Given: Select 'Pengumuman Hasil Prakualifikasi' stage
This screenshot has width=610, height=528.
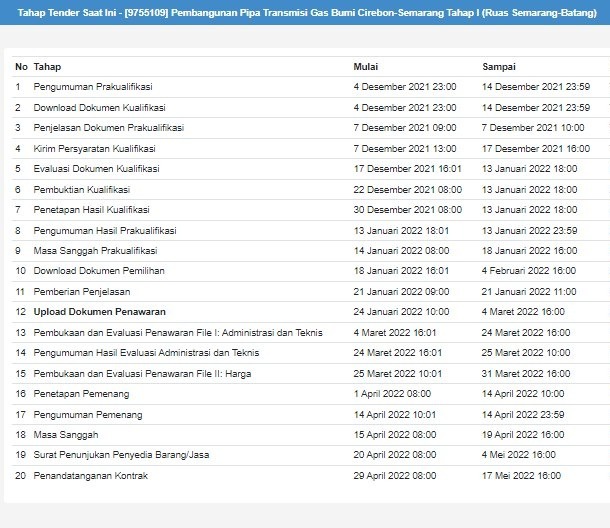Looking at the screenshot, I should (105, 231).
